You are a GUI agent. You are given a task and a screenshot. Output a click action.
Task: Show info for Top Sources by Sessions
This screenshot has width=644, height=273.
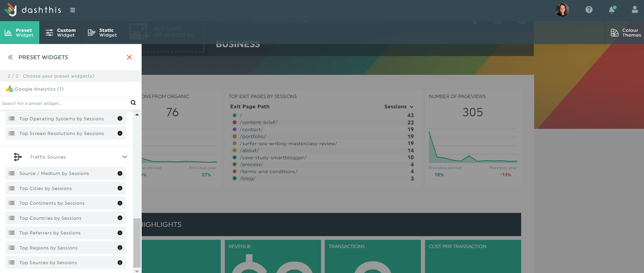(120, 262)
